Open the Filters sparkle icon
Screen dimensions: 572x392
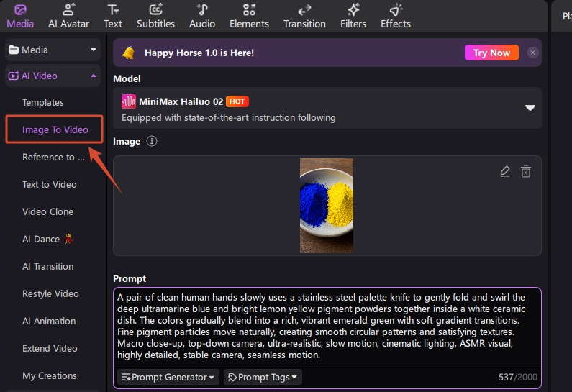[x=353, y=9]
